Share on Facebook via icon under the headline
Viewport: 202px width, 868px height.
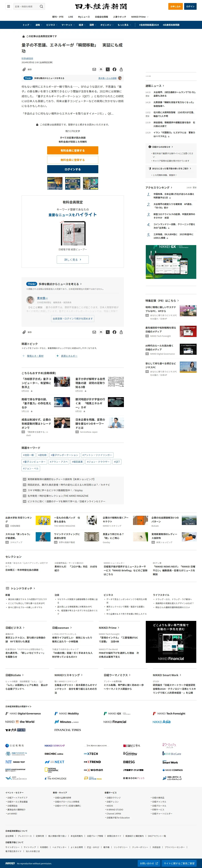[x=114, y=69]
